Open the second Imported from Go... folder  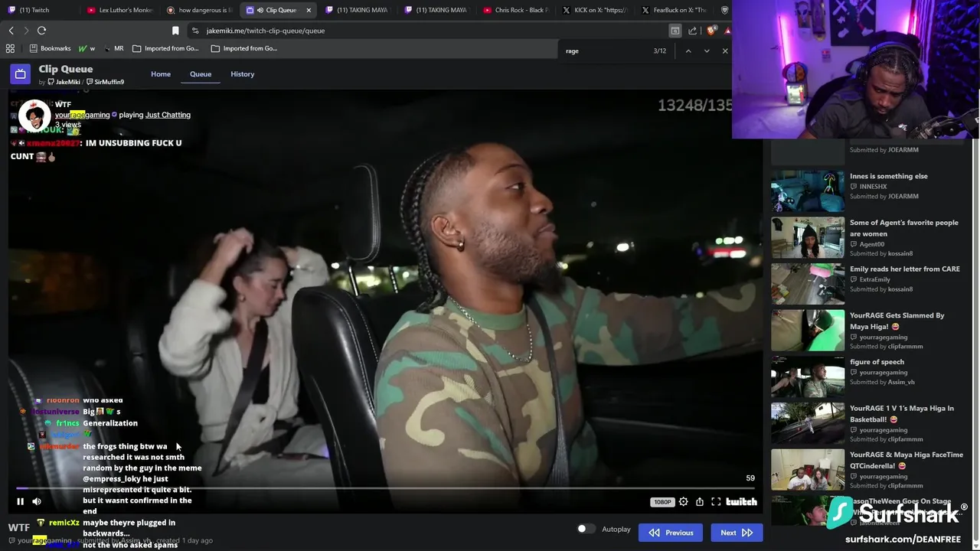[244, 48]
